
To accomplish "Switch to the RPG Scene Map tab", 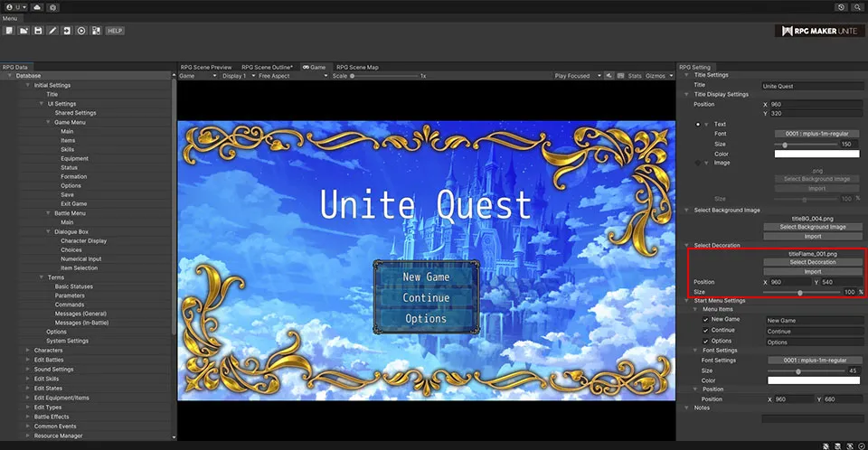I will 357,67.
